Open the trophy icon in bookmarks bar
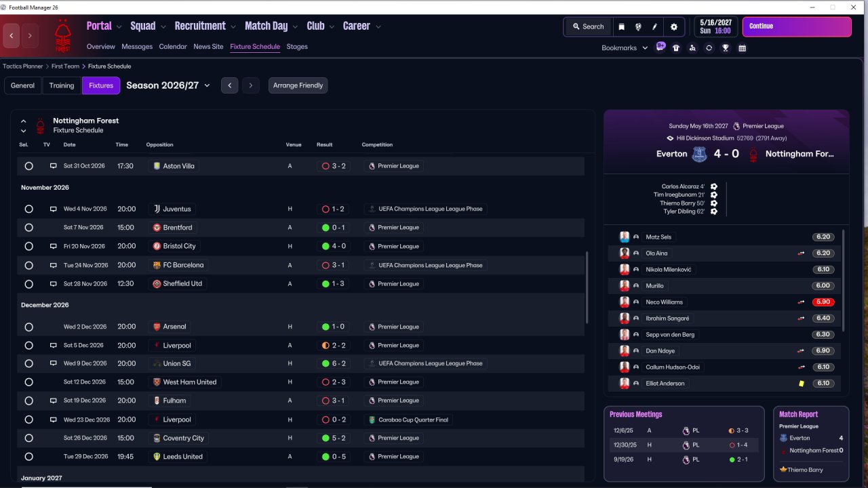The image size is (868, 488). tap(726, 48)
